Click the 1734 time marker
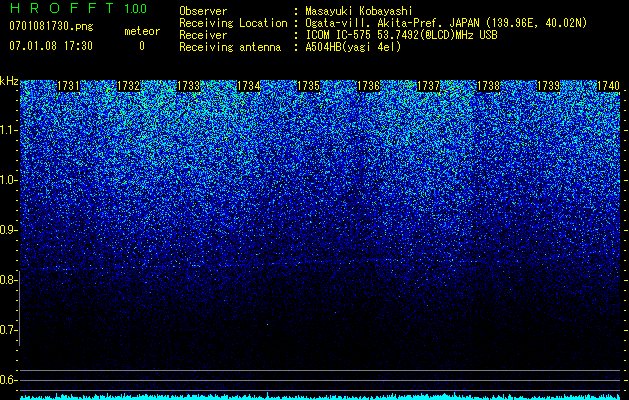The width and height of the screenshot is (629, 400). (249, 86)
